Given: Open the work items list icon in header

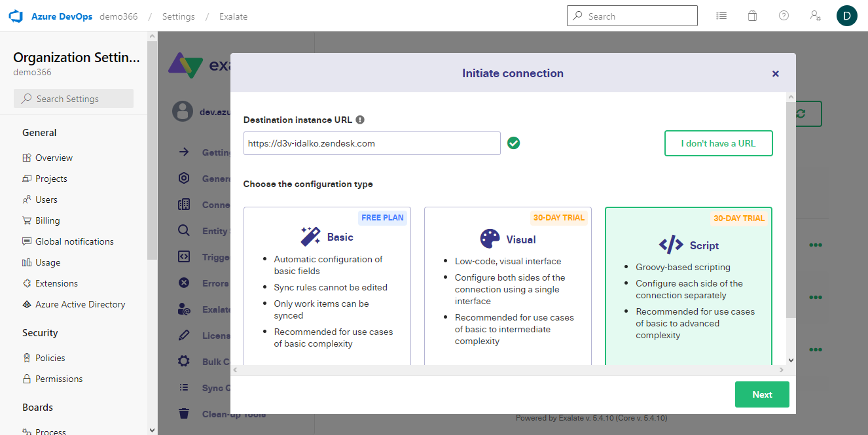Looking at the screenshot, I should pyautogui.click(x=721, y=16).
